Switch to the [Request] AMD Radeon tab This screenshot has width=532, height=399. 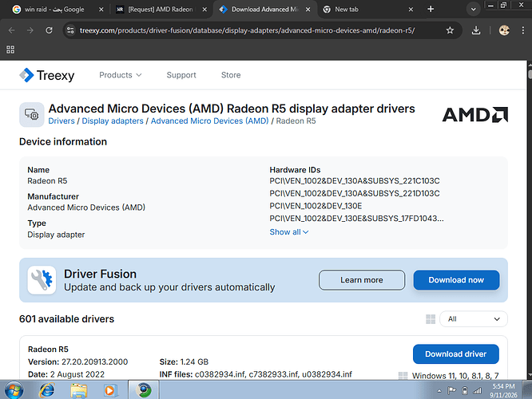[x=160, y=10]
